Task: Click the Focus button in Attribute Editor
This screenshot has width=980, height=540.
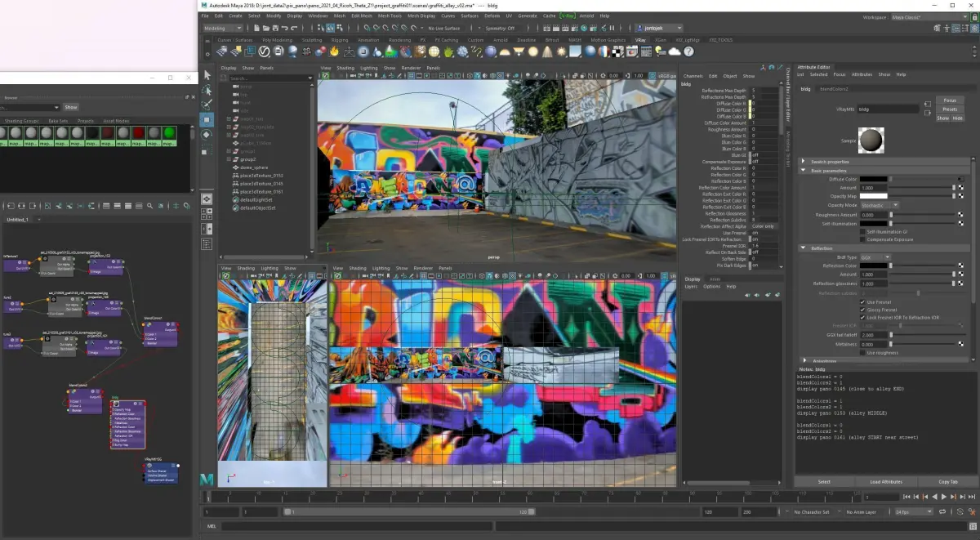Action: (x=950, y=100)
